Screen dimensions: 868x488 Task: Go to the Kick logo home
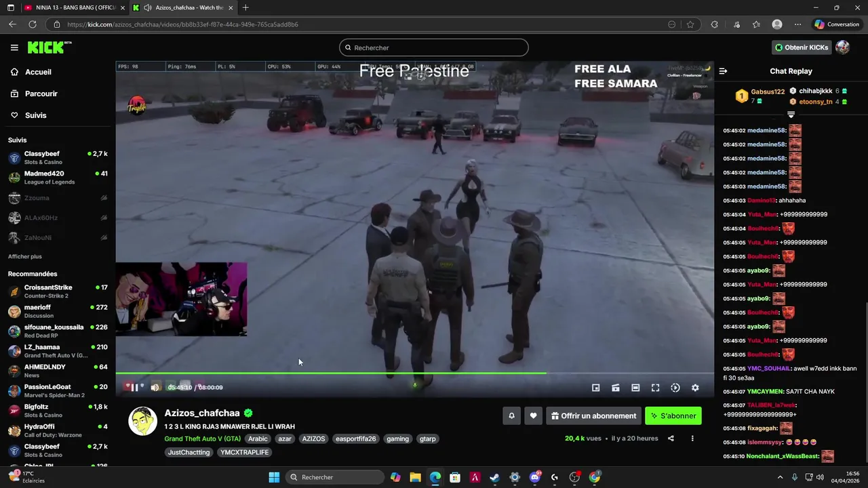click(x=49, y=47)
